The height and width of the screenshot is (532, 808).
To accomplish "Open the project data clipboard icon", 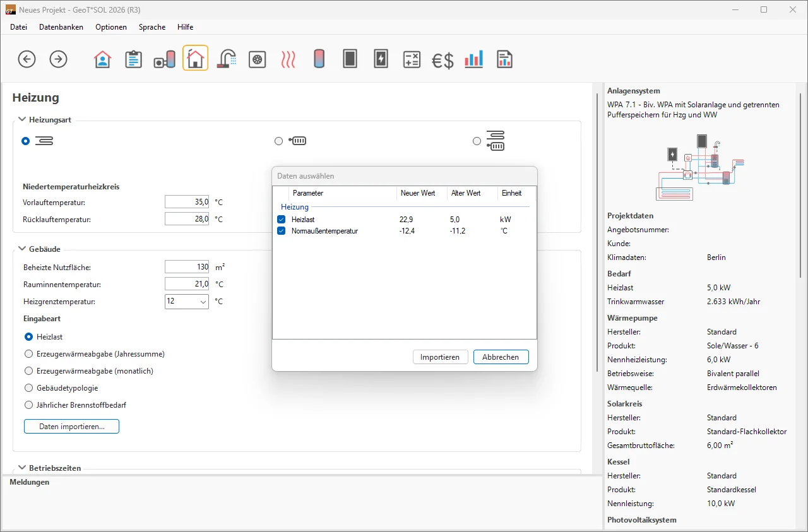I will 133,59.
